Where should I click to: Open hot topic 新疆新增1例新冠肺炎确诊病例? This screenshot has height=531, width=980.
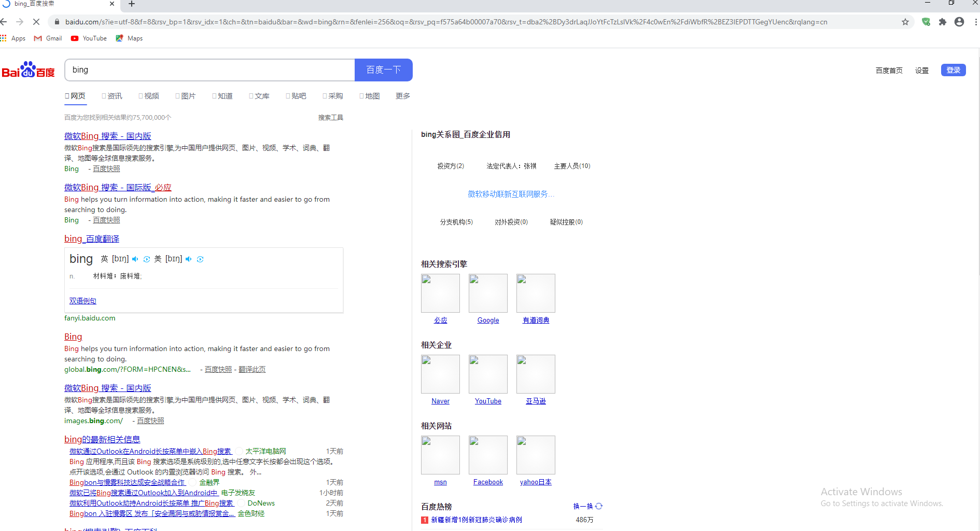coord(477,520)
